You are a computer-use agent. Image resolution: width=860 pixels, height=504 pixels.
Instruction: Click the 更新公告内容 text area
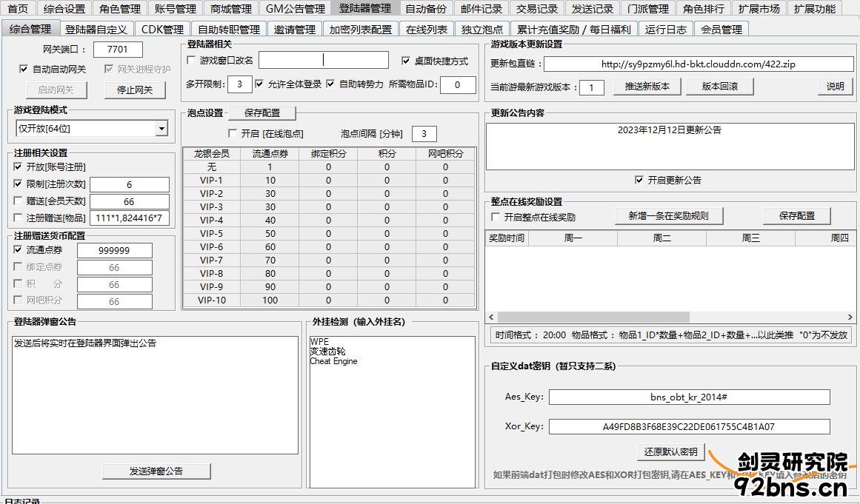click(x=670, y=147)
